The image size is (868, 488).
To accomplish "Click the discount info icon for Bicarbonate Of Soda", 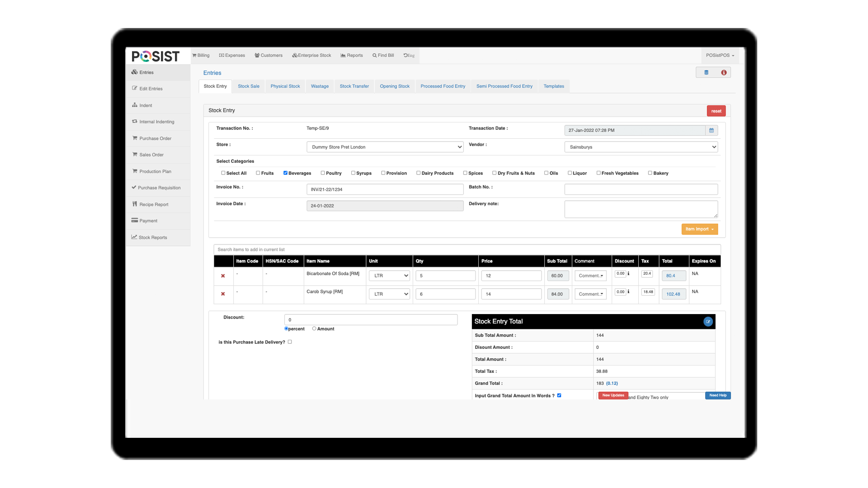I will (628, 274).
